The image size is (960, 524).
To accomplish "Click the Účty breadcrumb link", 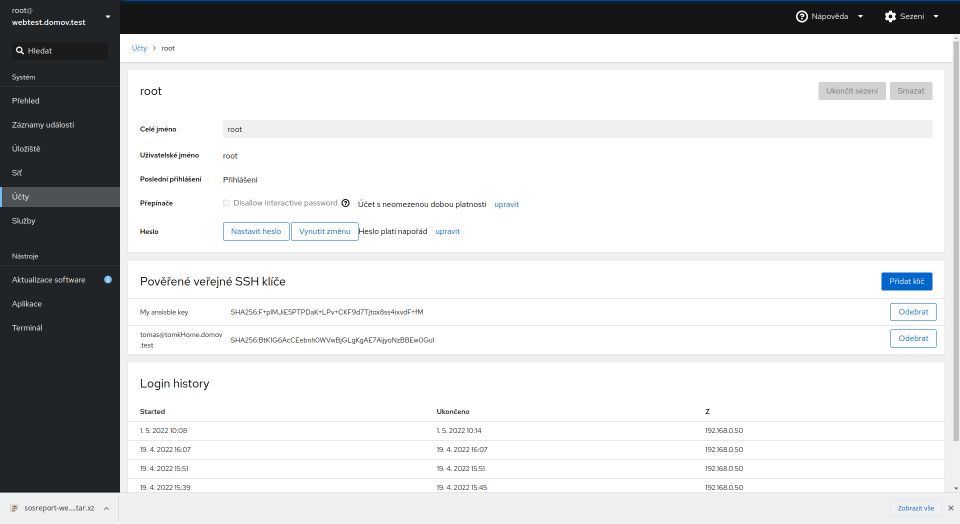I will pos(139,48).
